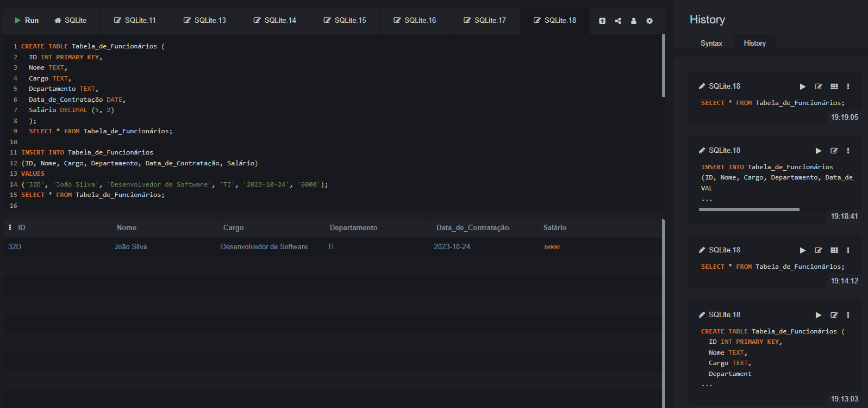Switch to the SQLite.14 tab
868x408 pixels.
click(x=275, y=20)
